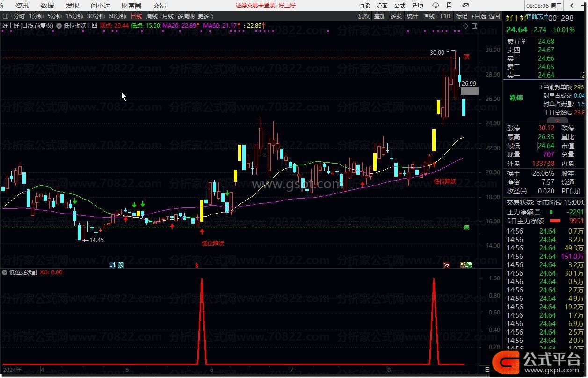Switch to the 15分钟 period tab

74,16
